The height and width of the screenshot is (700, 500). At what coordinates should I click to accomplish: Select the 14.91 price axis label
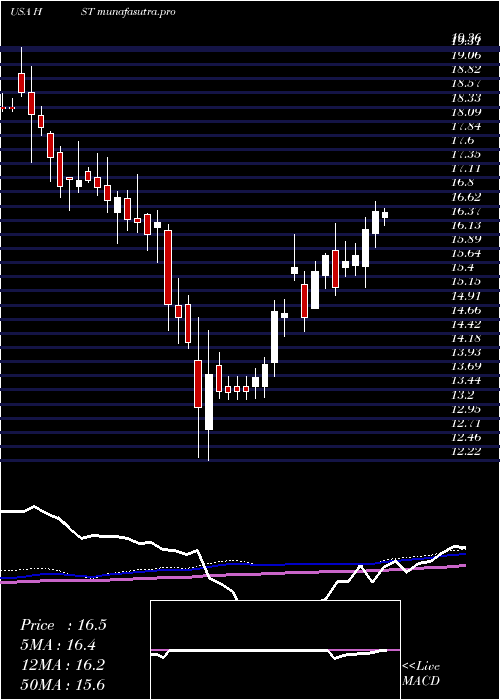pyautogui.click(x=466, y=296)
